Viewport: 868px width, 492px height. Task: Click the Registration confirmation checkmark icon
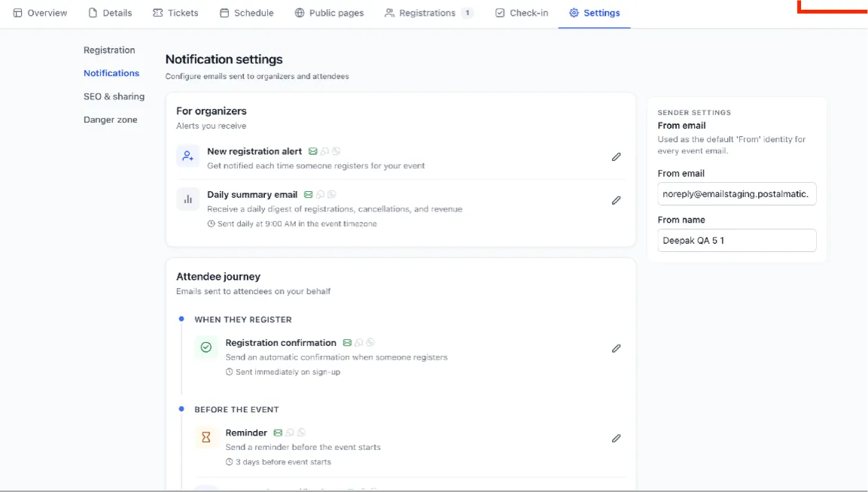tap(206, 348)
